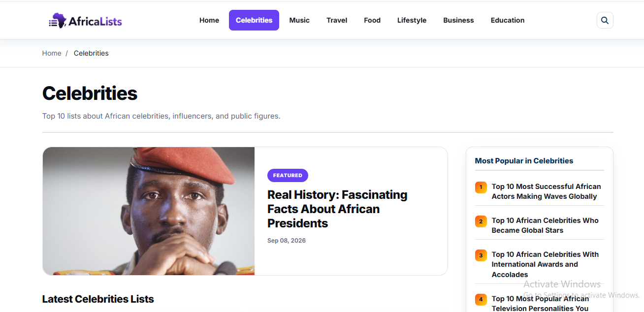Screen dimensions: 644x312
Task: Click the orange number 1 rank badge
Action: click(x=481, y=187)
